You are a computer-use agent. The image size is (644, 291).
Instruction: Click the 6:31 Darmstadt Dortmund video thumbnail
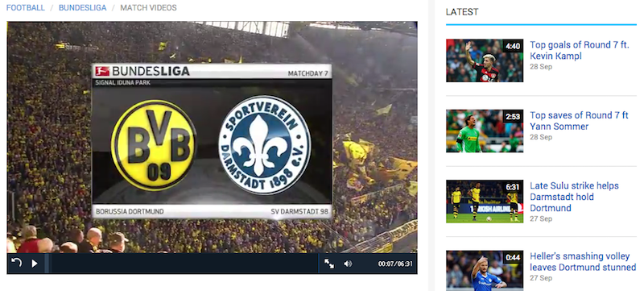click(x=485, y=202)
